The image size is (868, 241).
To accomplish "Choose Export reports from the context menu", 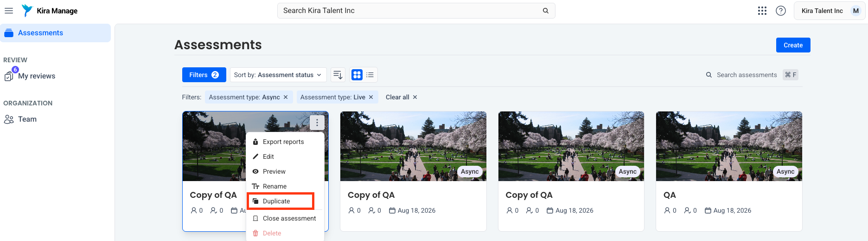I will click(x=285, y=142).
